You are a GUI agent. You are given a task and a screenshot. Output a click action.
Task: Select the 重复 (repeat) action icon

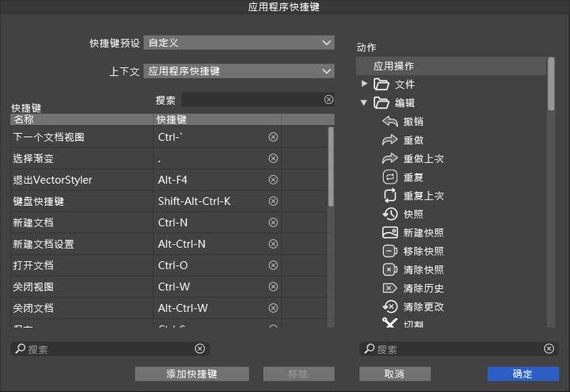[x=389, y=177]
